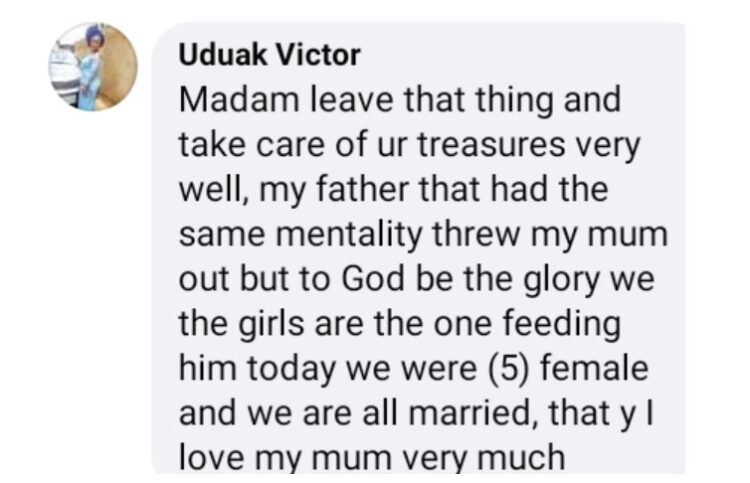Click the line "well, my father that had the"
750x483 pixels.
(400, 189)
